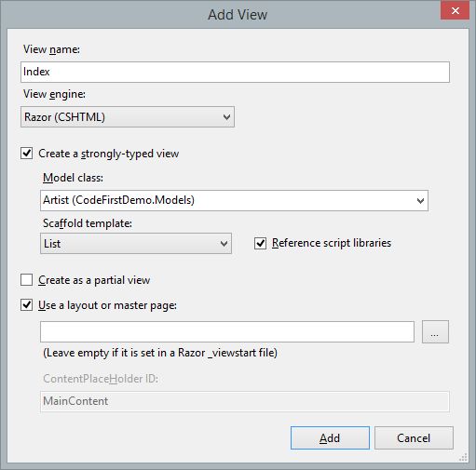Expand the Model class dropdown arrow
The image size is (476, 470).
420,201
